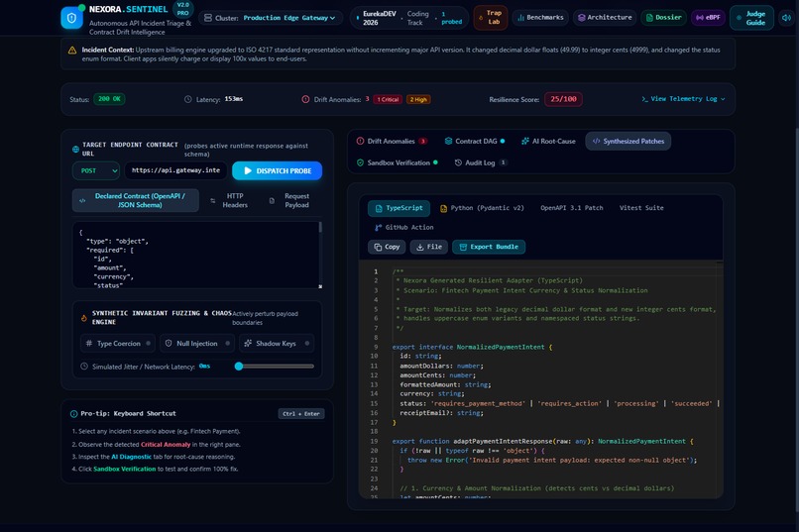Viewport: 799px width, 532px height.
Task: Open the Trap Lab button
Action: coord(490,17)
